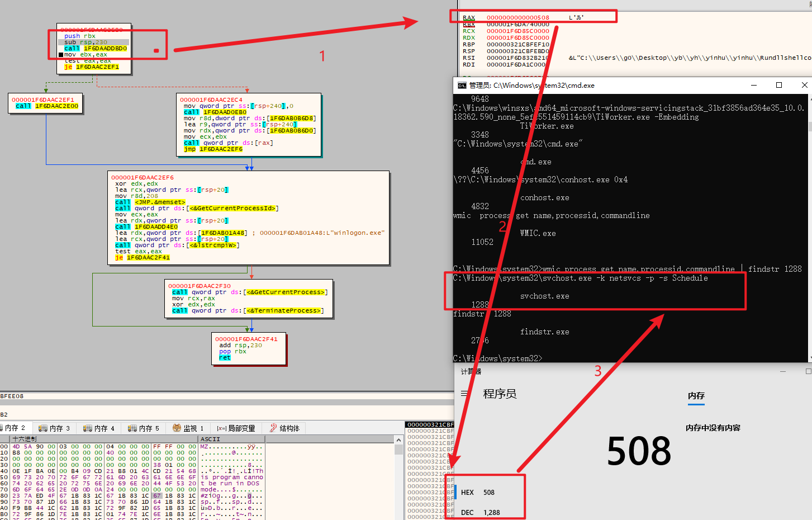
Task: Select the 'push rbx' instruction in graph
Action: (x=80, y=36)
